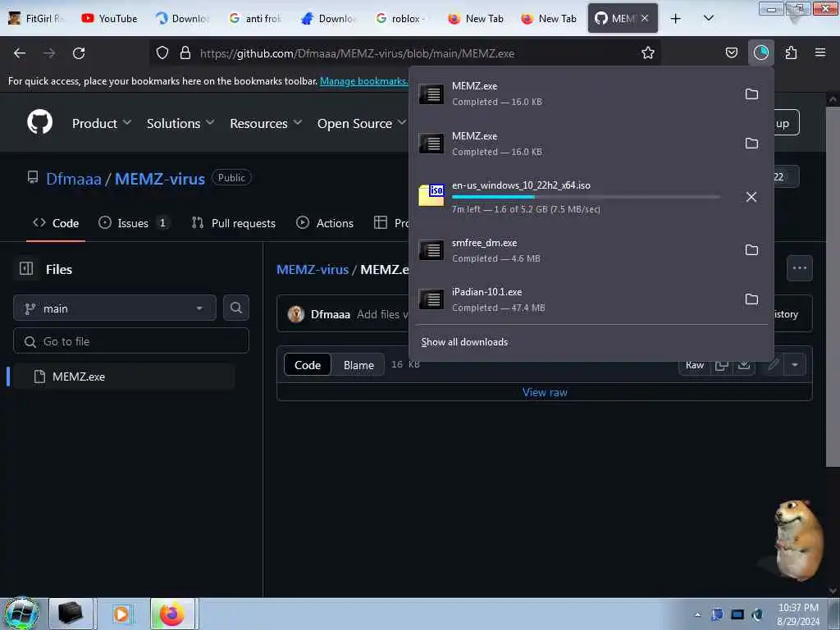
Task: Switch to the Code repository tab
Action: click(x=56, y=223)
